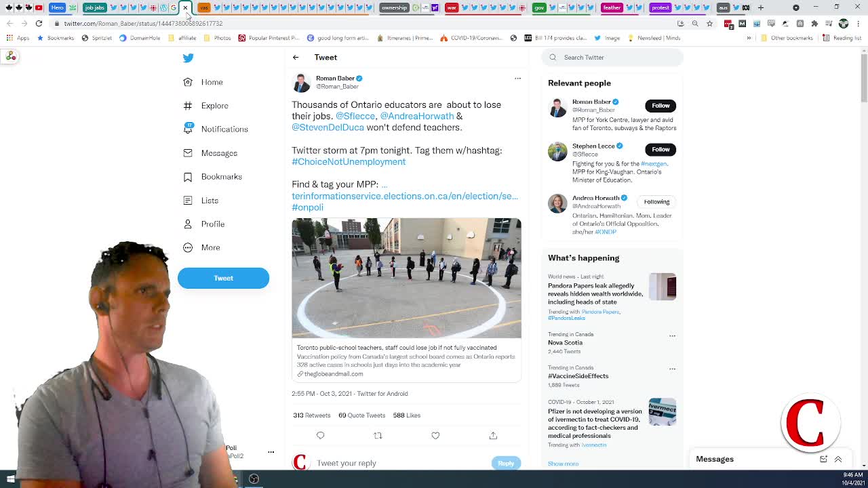Click the share tweet icon
Screen dimensions: 868x488
[x=493, y=436]
